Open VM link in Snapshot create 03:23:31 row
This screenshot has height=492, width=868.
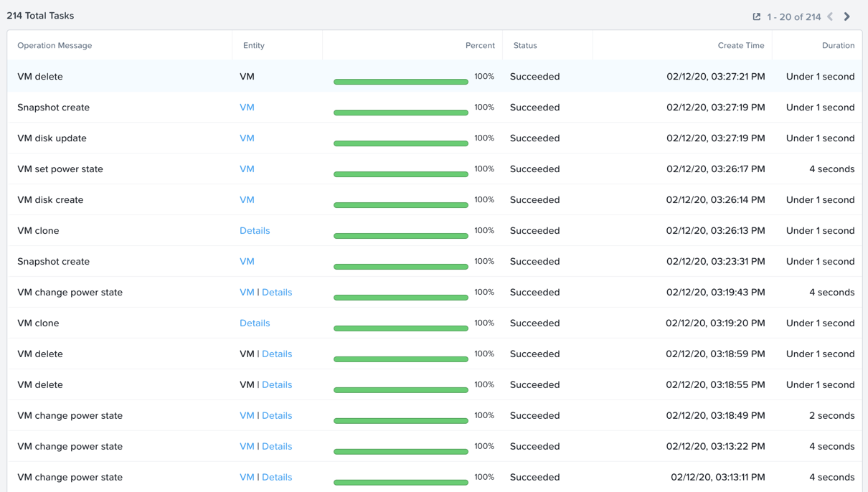[x=247, y=262]
